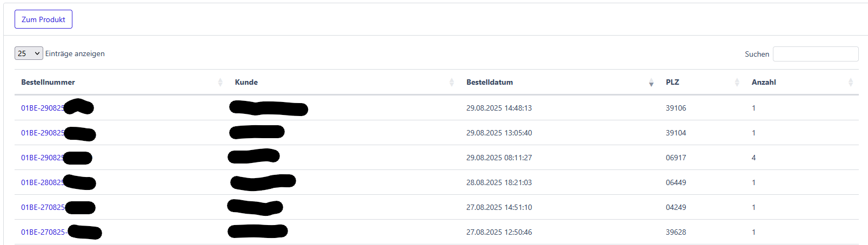This screenshot has height=245, width=868.
Task: Open order number link dated 27.08.2025 14:51:10
Action: click(x=42, y=207)
